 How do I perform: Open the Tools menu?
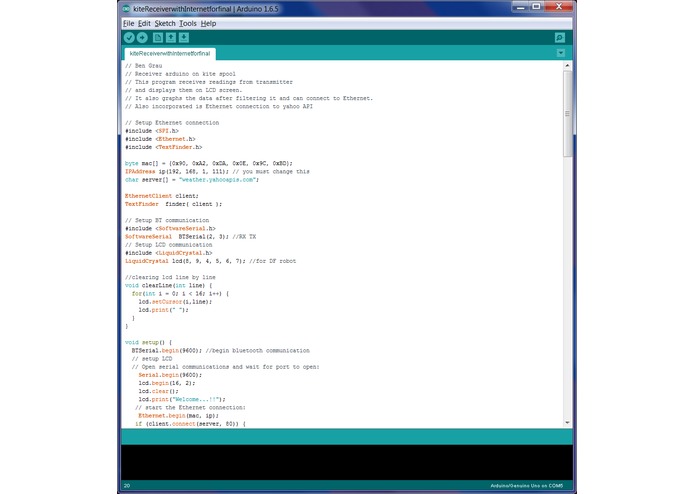[187, 23]
